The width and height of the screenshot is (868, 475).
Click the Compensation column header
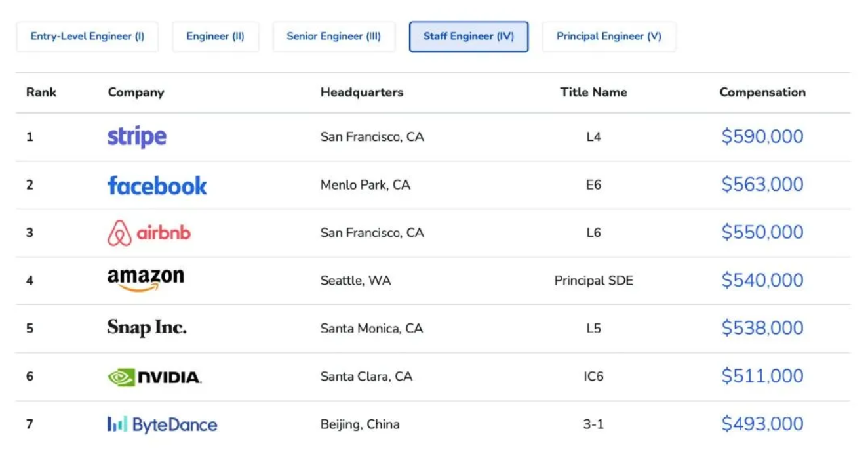coord(762,93)
